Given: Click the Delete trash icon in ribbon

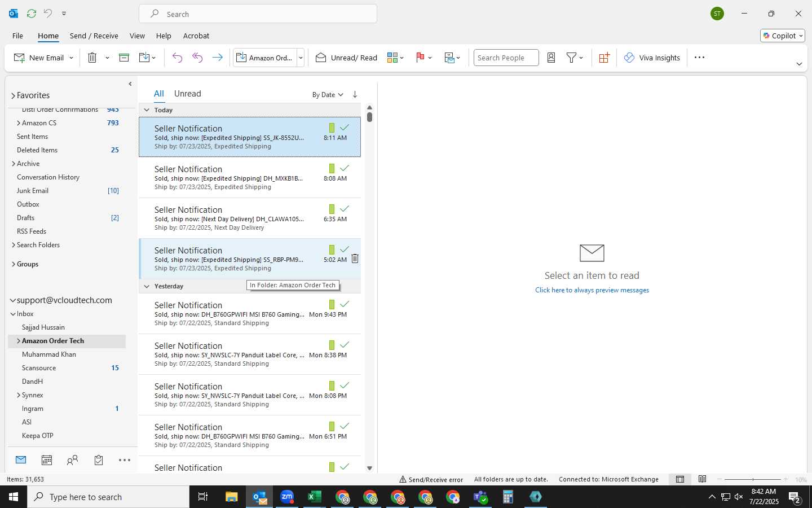Looking at the screenshot, I should coord(92,58).
